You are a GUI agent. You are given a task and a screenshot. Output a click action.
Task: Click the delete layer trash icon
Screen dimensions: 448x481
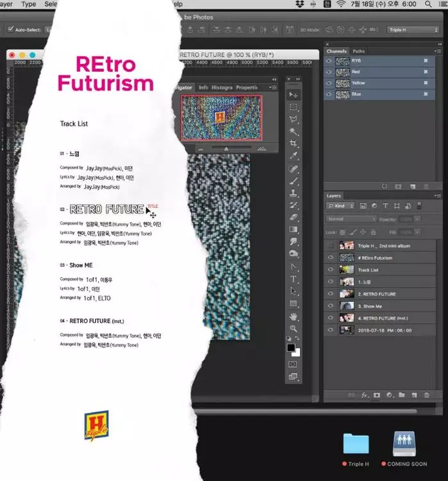(x=426, y=395)
